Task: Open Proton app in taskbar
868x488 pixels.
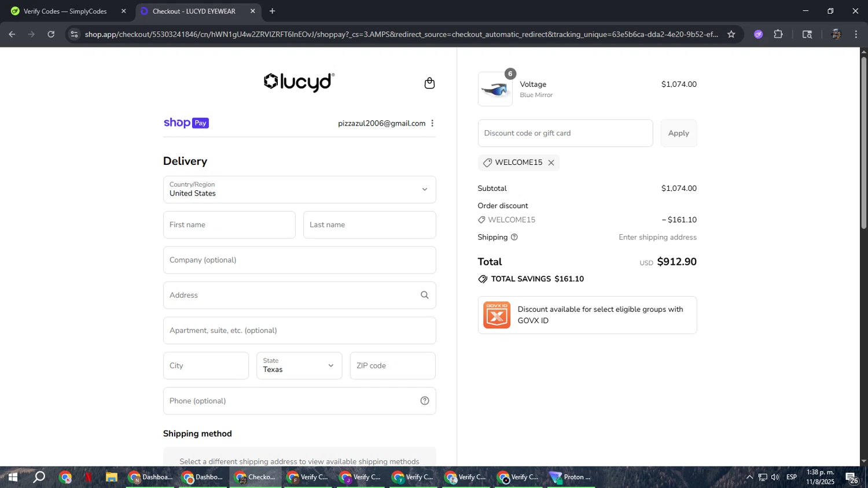Action: [571, 477]
